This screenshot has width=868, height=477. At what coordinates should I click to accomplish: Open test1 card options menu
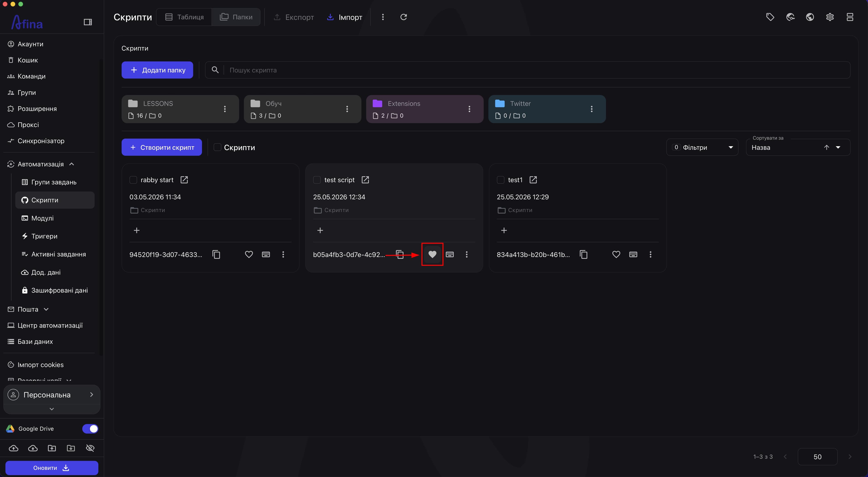(x=650, y=255)
